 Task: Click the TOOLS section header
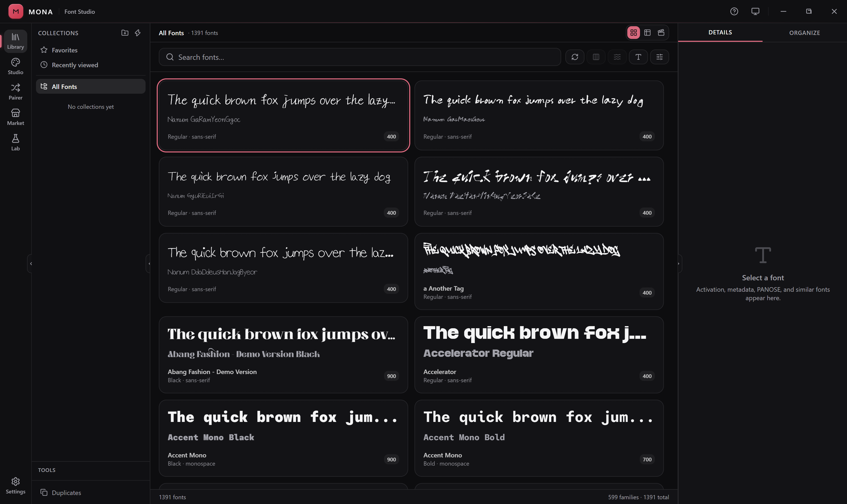coord(47,470)
